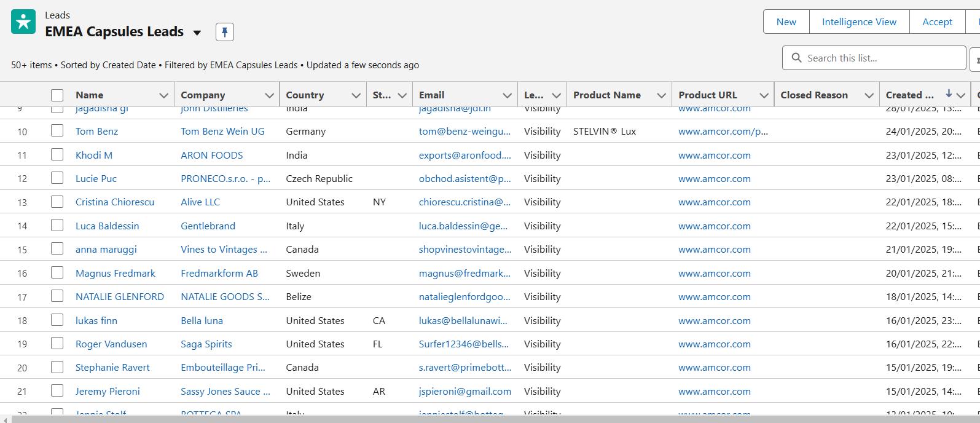Viewport: 980px width, 423px height.
Task: Select the Tom Benz row checkbox
Action: (57, 131)
